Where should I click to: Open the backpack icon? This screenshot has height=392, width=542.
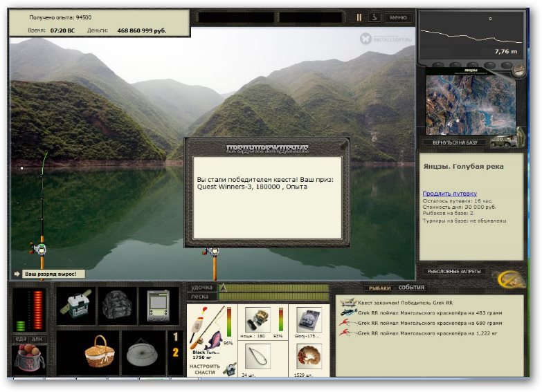(x=117, y=306)
